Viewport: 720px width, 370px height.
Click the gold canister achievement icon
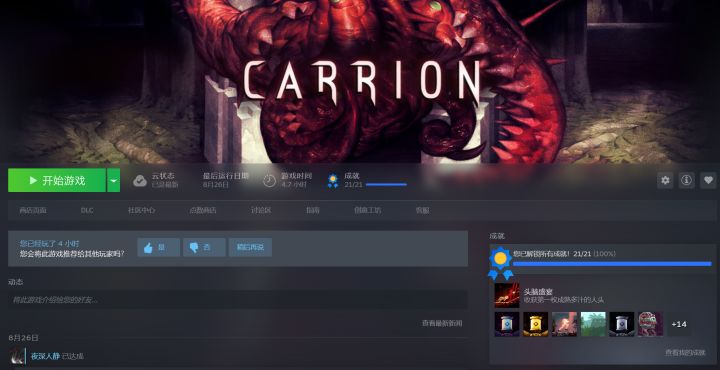(x=535, y=324)
